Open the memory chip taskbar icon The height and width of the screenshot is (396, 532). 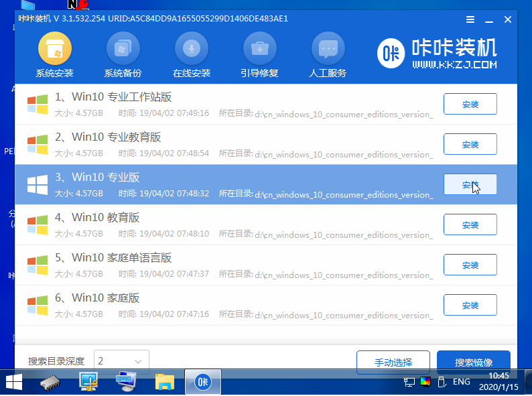pos(50,383)
